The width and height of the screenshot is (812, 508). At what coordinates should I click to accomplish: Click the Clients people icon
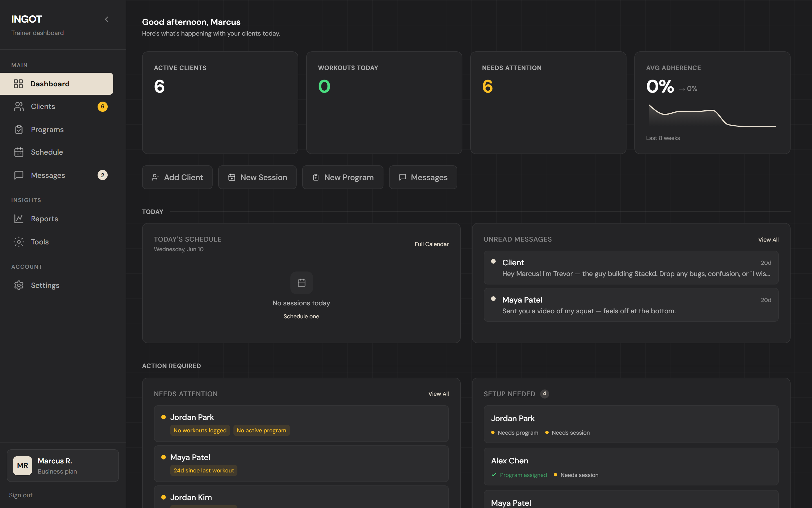[19, 106]
